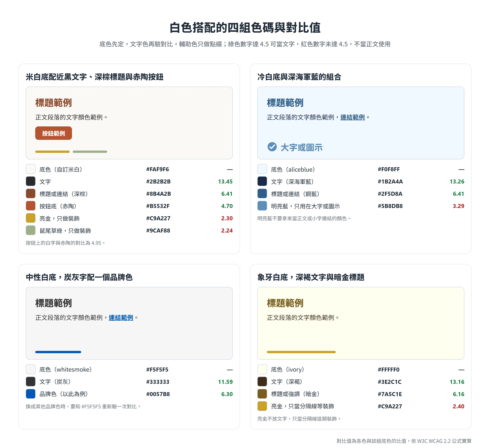Click the whitesmoke #F5F5F5 swatch
The width and height of the screenshot is (490, 448).
pyautogui.click(x=31, y=369)
